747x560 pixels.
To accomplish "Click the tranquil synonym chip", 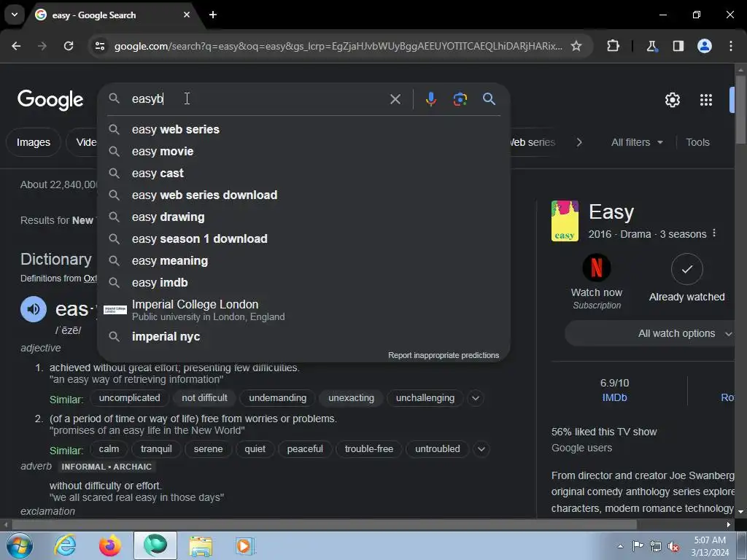I will tap(156, 448).
